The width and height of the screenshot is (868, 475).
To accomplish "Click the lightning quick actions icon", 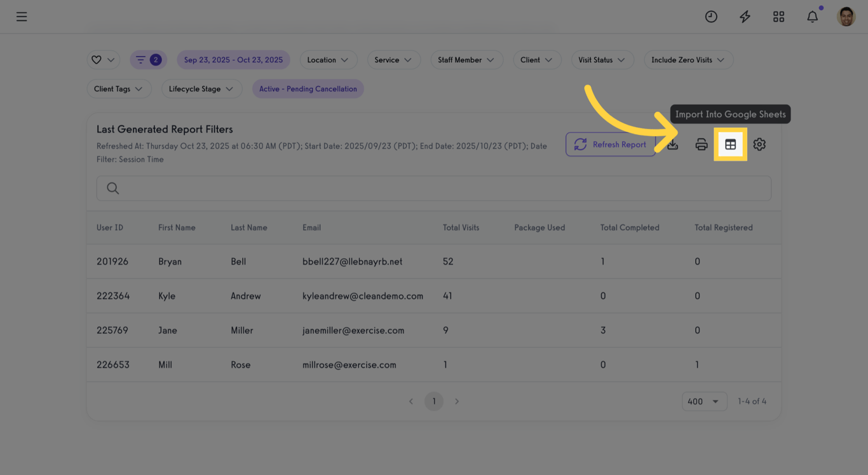I will tap(745, 17).
